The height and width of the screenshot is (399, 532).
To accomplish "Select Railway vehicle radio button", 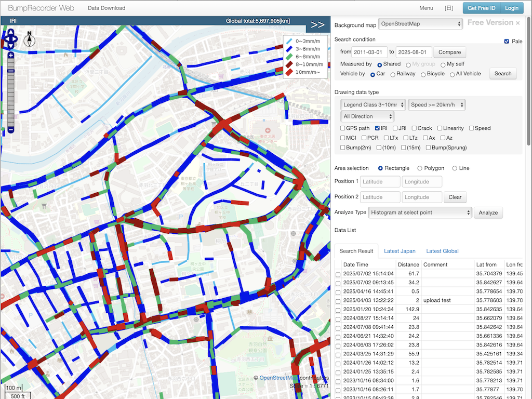I will click(393, 74).
